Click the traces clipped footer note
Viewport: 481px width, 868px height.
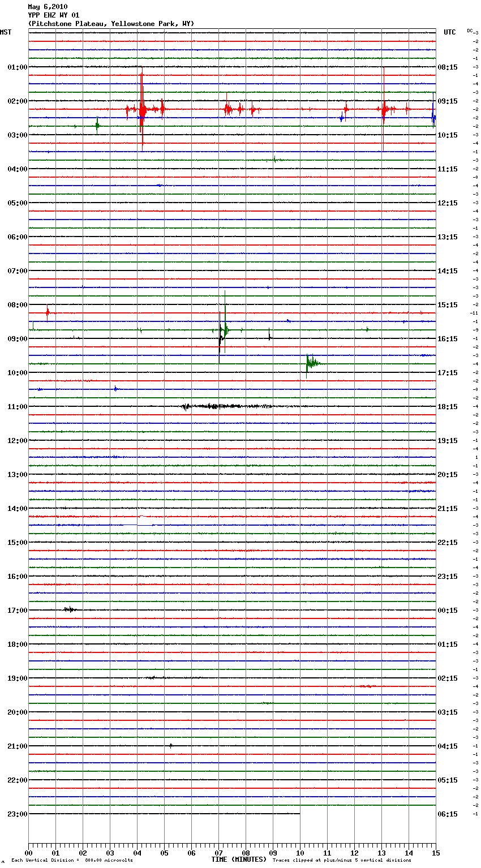tap(342, 861)
